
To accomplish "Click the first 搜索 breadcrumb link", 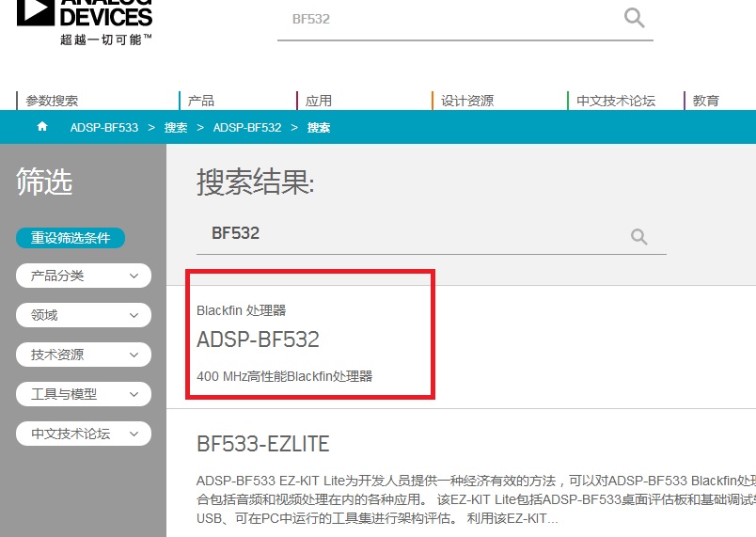I will pos(176,128).
